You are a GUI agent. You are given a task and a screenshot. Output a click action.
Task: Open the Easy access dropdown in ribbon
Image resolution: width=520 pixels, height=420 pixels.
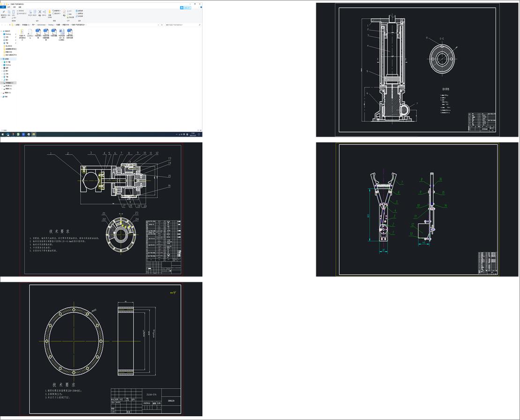pyautogui.click(x=57, y=13)
